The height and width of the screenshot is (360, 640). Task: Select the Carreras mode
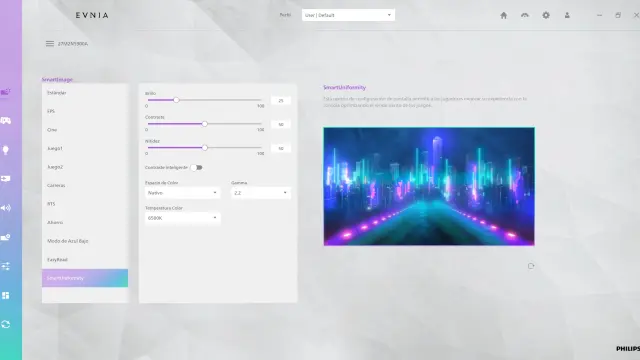[85, 185]
